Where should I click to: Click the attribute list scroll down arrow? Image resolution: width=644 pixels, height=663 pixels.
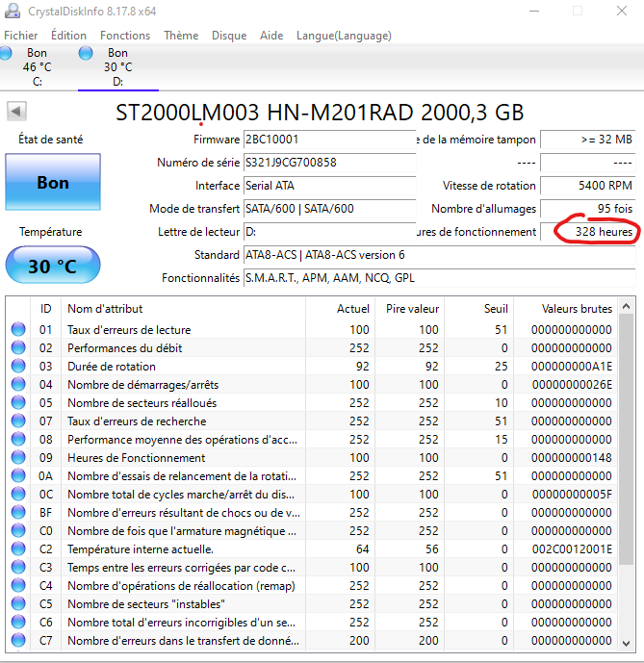[x=627, y=643]
